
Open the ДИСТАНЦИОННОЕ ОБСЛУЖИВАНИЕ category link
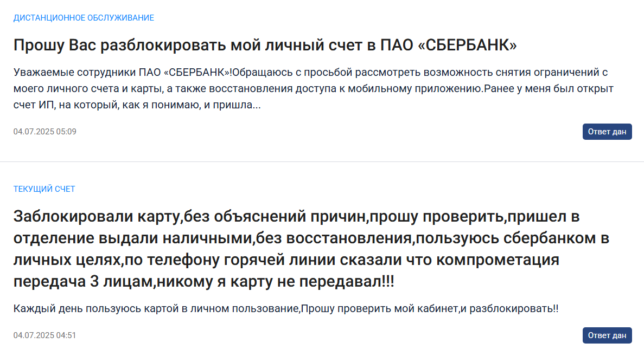point(84,18)
